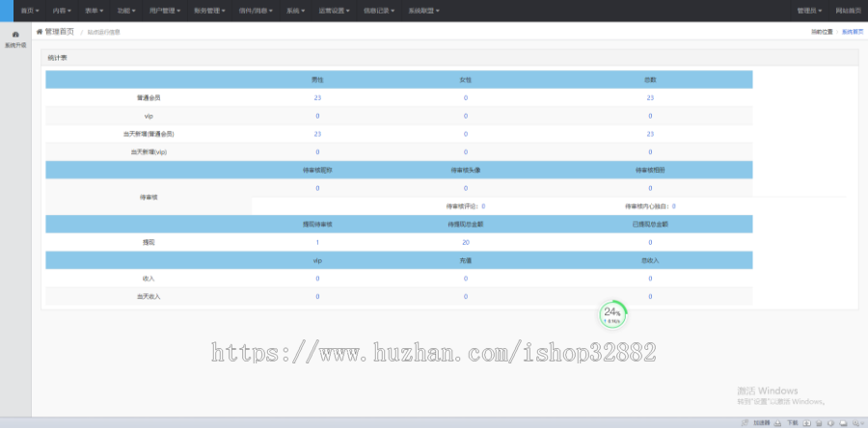This screenshot has width=868, height=429.
Task: Open zoom level dropdown arrow in status bar
Action: (862, 423)
